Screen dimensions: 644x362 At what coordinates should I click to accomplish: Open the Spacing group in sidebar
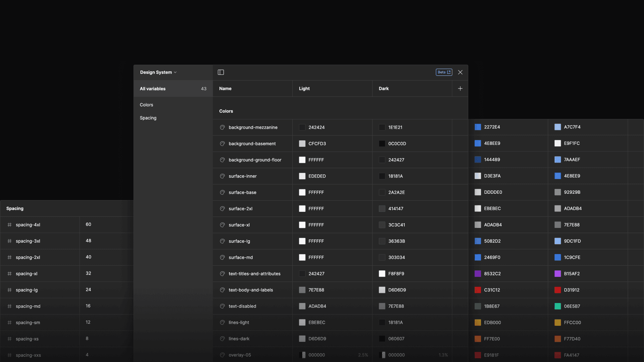(x=148, y=118)
